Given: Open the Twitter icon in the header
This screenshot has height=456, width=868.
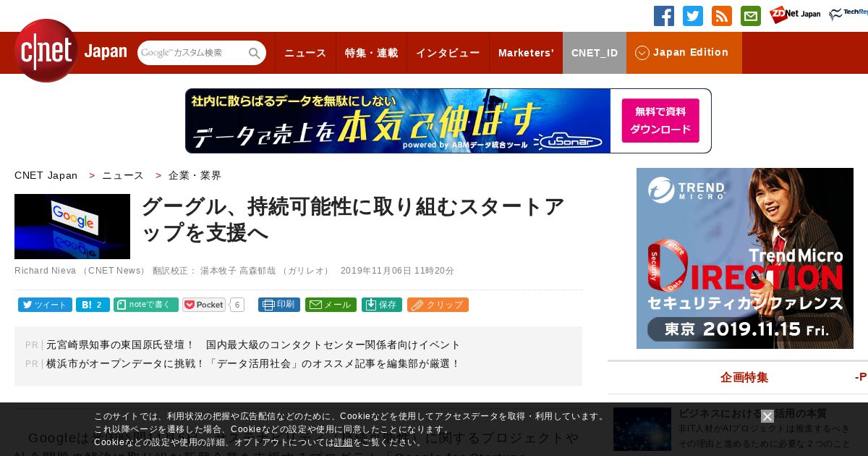Looking at the screenshot, I should [x=693, y=16].
